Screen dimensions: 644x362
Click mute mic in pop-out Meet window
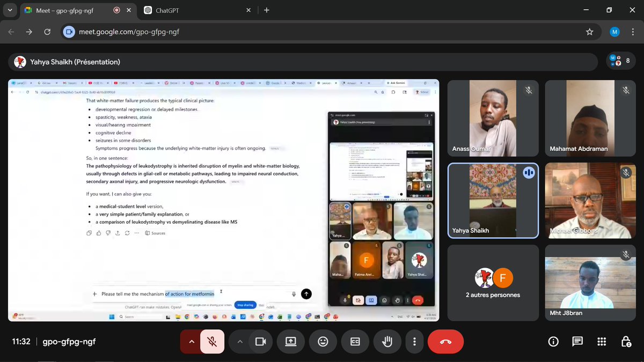[346, 300]
